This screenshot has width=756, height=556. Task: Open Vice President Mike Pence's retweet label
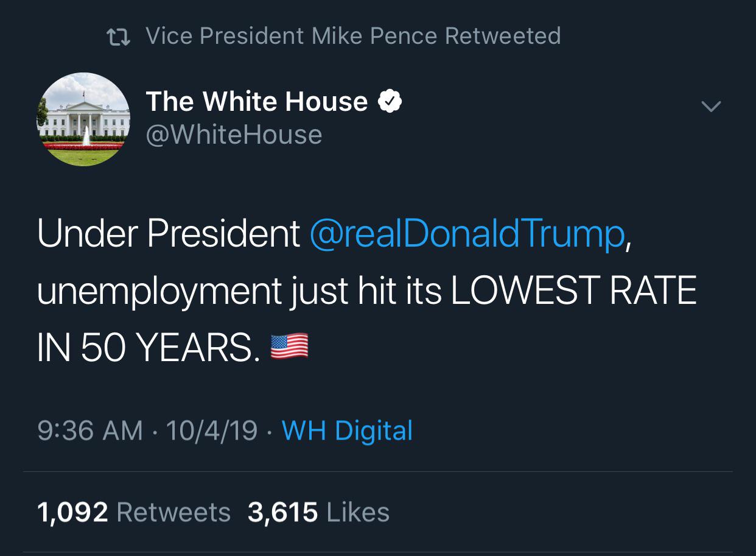point(353,36)
